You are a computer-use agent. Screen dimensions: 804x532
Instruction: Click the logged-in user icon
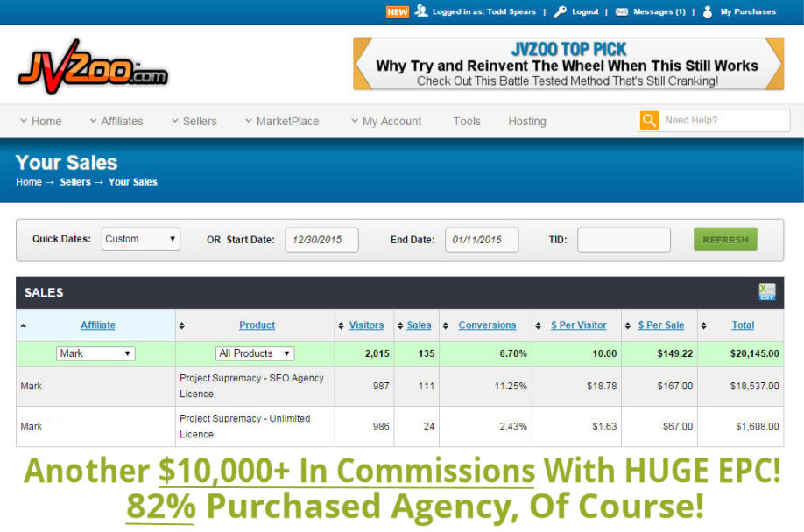pyautogui.click(x=421, y=10)
